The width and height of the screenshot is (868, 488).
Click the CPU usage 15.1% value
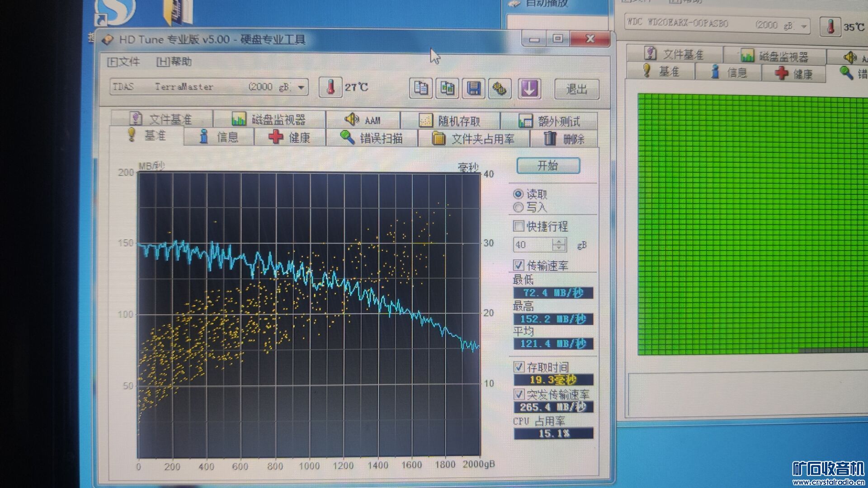553,434
